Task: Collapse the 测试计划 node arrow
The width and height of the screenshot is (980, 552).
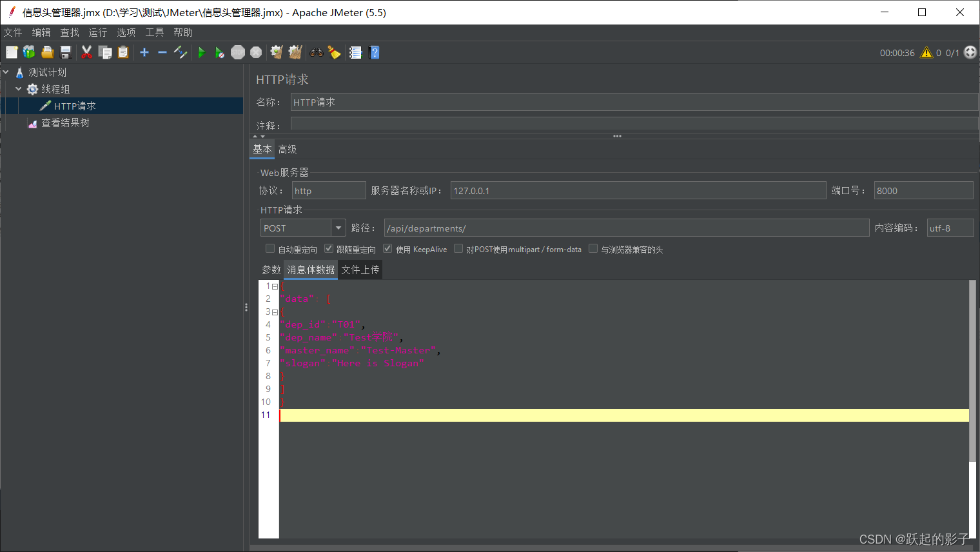Action: point(6,72)
